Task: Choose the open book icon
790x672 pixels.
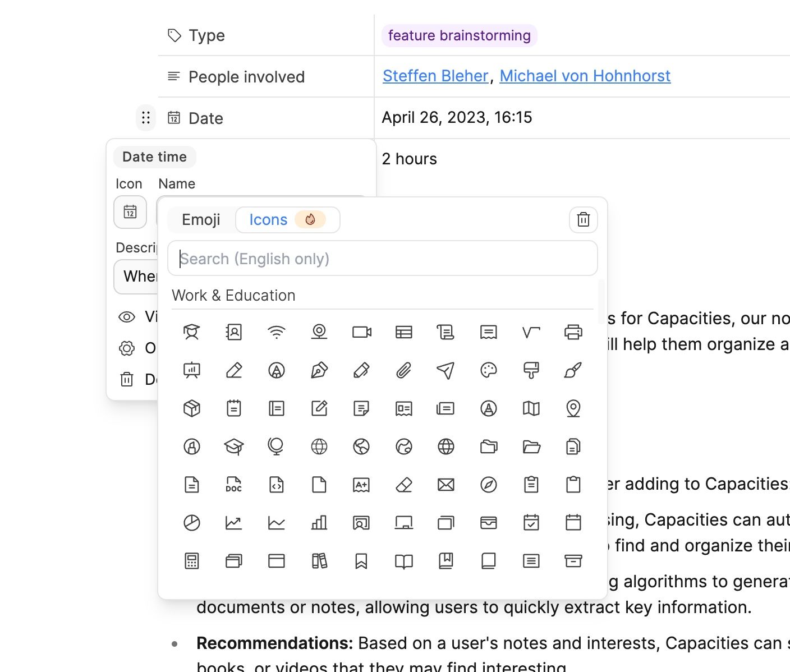Action: 403,561
